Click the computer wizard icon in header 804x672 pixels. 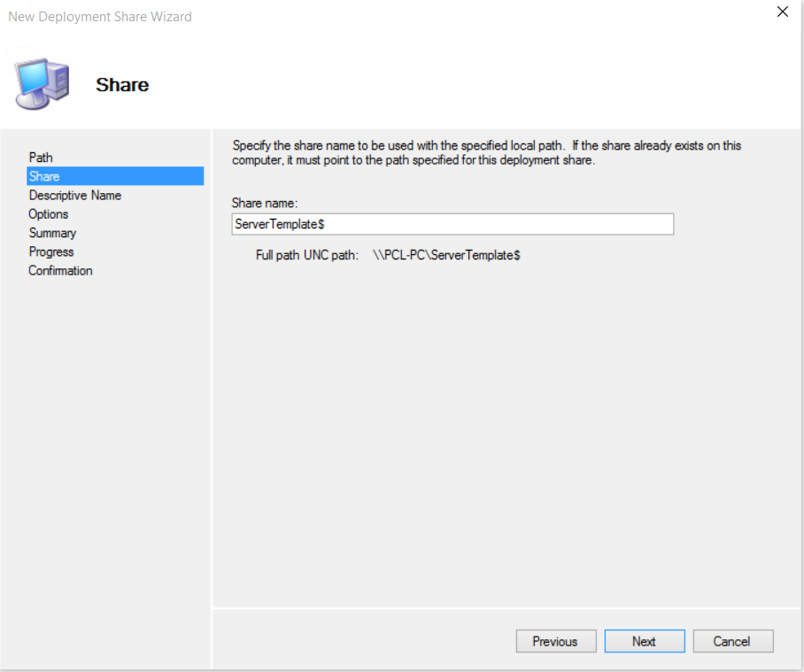42,84
